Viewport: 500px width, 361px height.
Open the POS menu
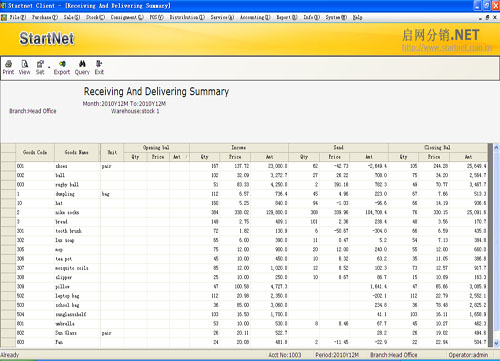point(156,17)
